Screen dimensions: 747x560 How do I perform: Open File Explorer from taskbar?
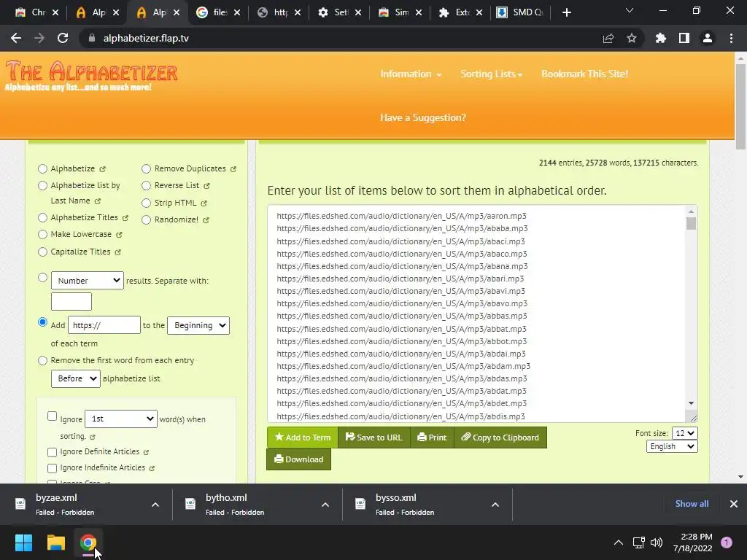pos(55,542)
